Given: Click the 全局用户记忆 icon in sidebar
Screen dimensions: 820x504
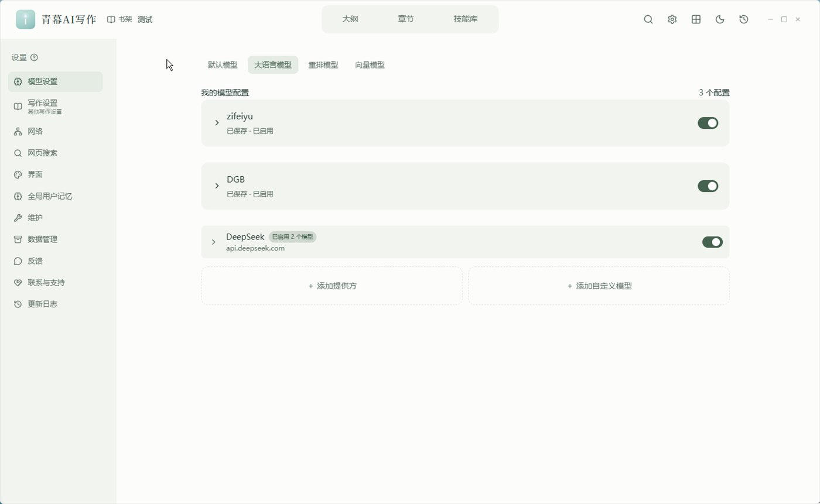Looking at the screenshot, I should [18, 197].
